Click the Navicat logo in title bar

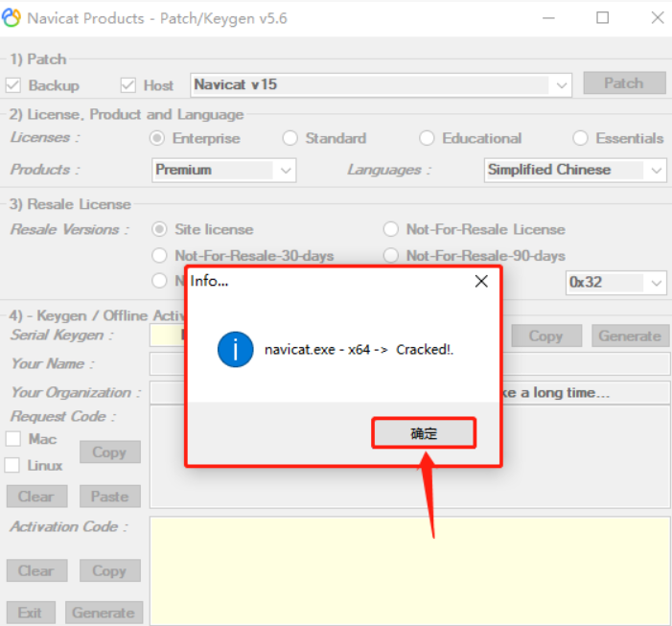coord(12,18)
